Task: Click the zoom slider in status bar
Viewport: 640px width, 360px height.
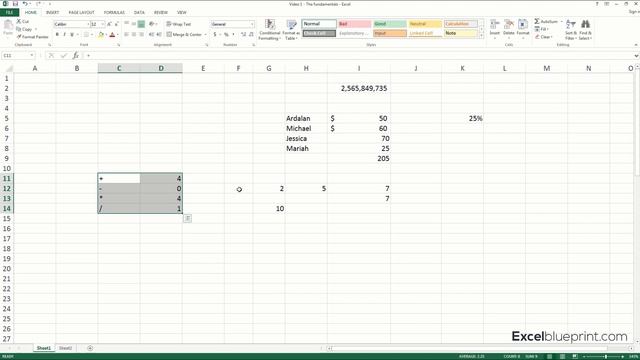Action: coord(605,357)
